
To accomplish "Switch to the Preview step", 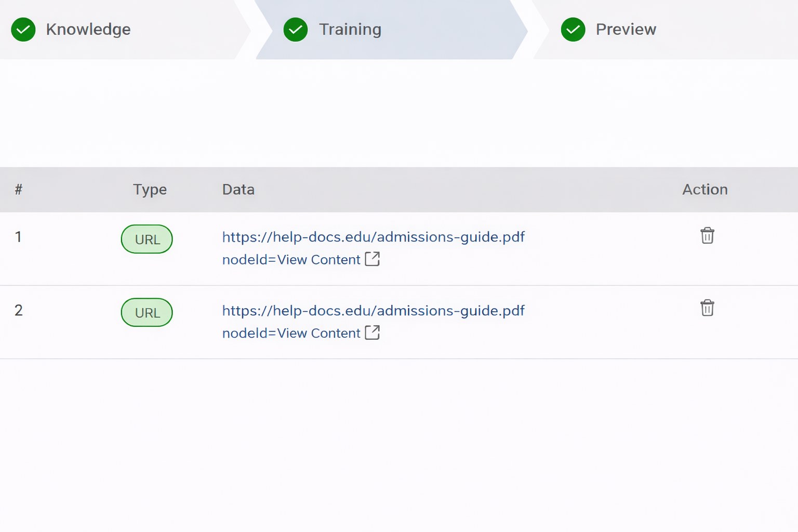I will [626, 30].
